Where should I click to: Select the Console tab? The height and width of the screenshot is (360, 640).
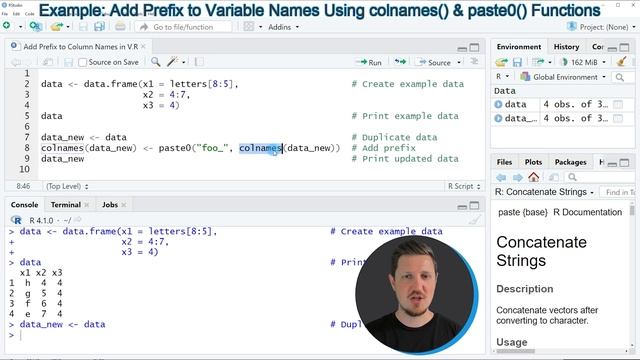24,205
